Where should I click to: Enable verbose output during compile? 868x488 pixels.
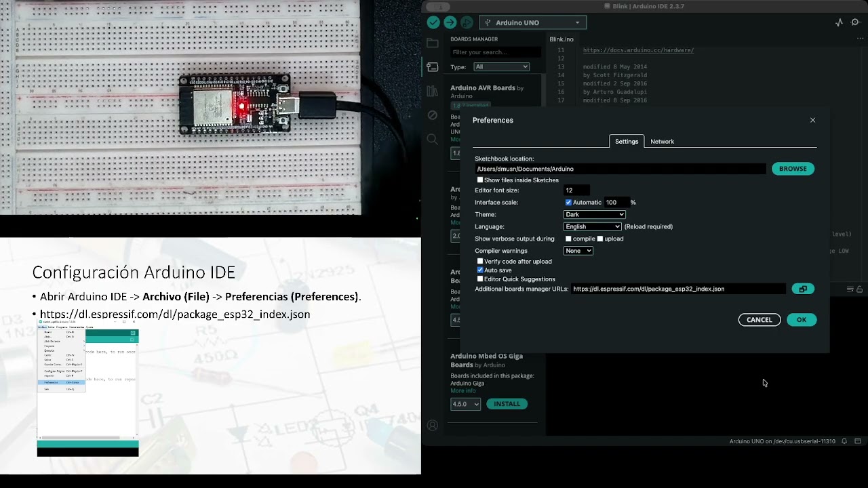[x=568, y=239]
